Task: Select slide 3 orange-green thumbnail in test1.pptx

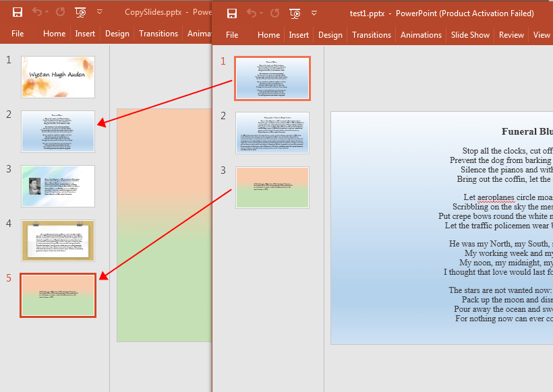Action: (x=272, y=187)
